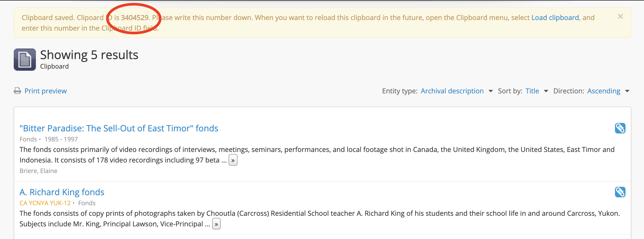Click the caret arrow after Archival description

[x=491, y=91]
